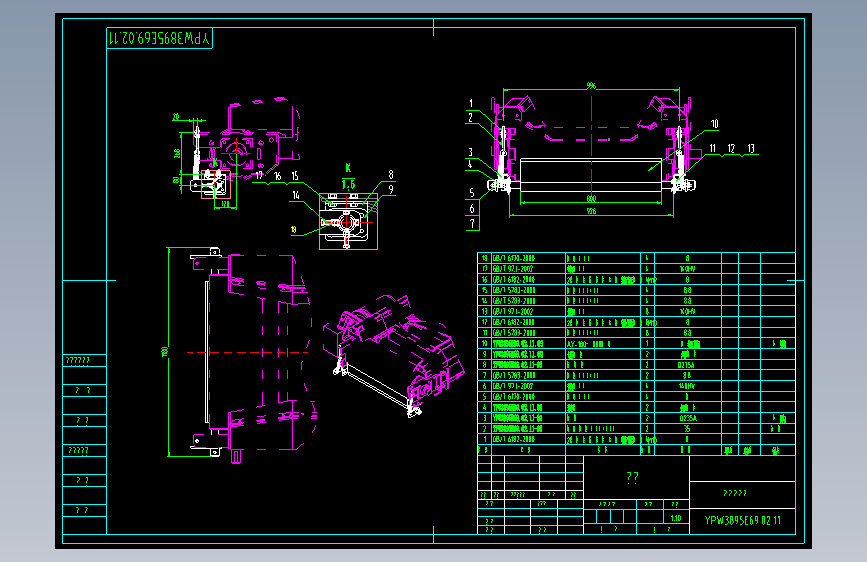Click the 1:5 scale under the K label
Image resolution: width=867 pixels, height=562 pixels.
point(348,184)
